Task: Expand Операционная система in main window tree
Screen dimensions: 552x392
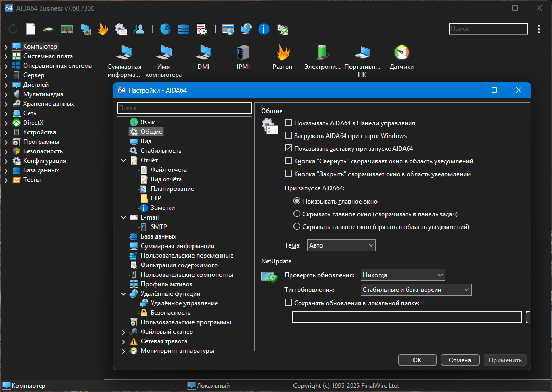Action: tap(6, 66)
